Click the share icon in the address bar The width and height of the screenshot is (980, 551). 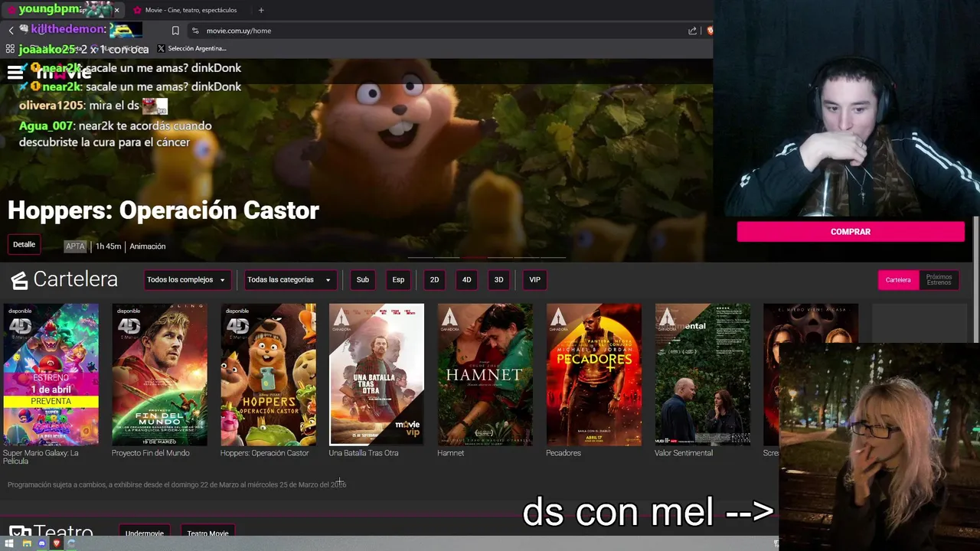(692, 31)
